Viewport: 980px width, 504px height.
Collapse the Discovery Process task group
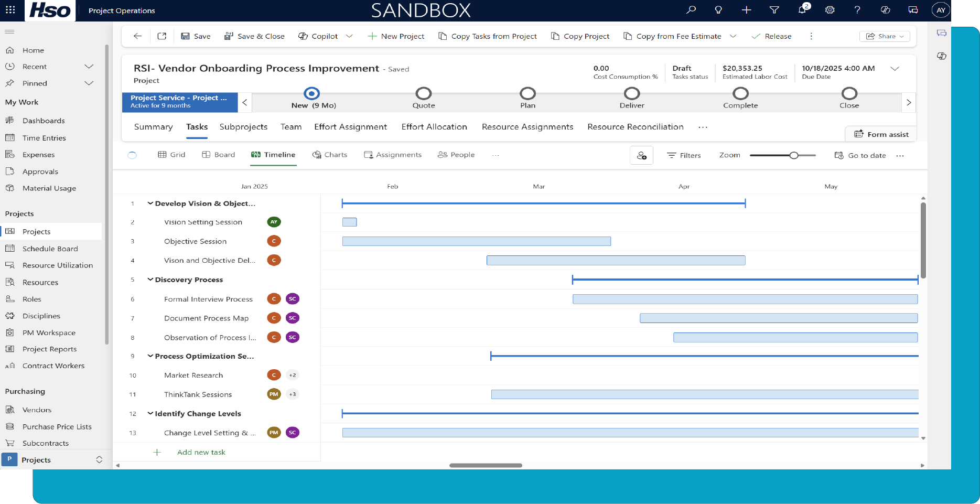coord(150,280)
